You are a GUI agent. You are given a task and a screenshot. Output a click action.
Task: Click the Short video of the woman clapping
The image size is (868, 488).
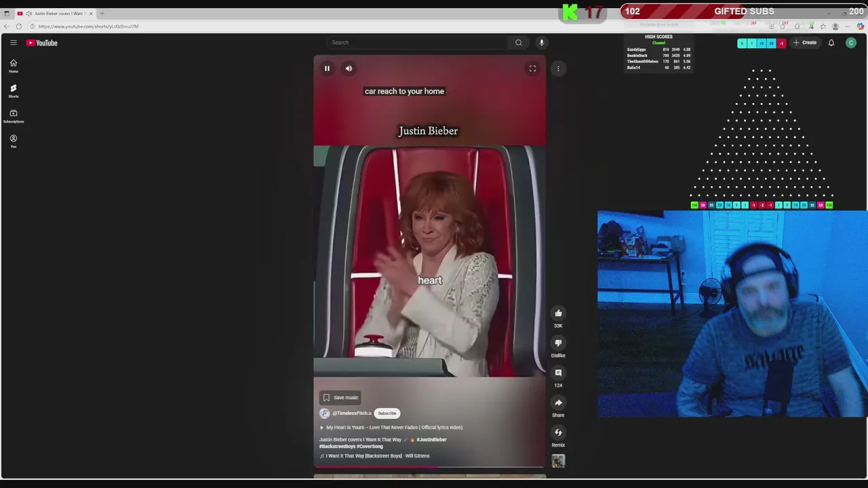[x=429, y=261]
